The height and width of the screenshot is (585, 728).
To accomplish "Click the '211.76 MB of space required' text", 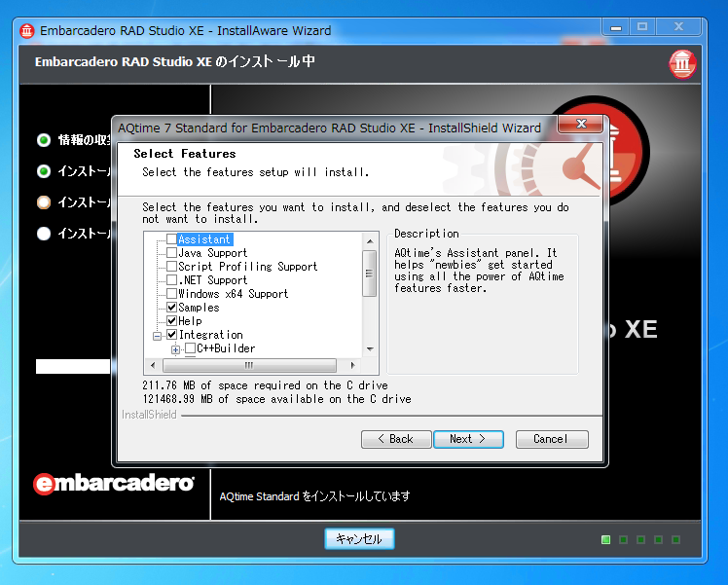I will point(265,385).
